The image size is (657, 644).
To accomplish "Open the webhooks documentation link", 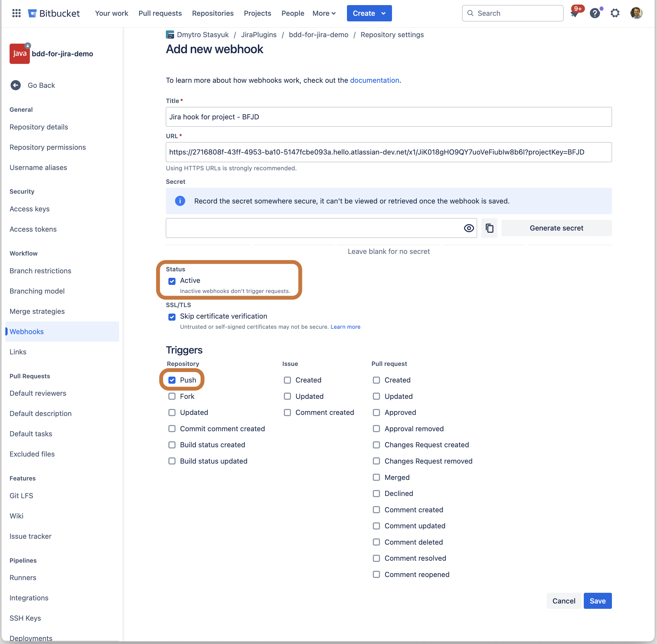I will click(x=374, y=80).
